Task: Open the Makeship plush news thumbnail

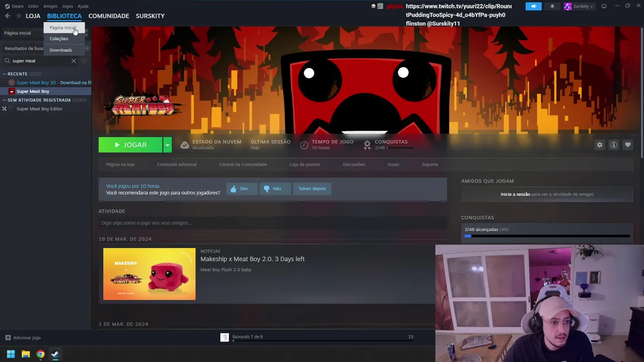Action: coord(149,274)
